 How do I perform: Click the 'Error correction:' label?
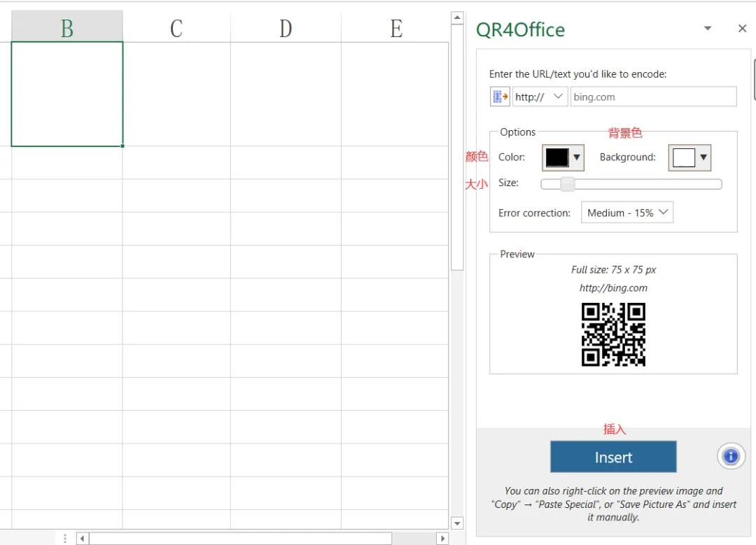(x=534, y=213)
